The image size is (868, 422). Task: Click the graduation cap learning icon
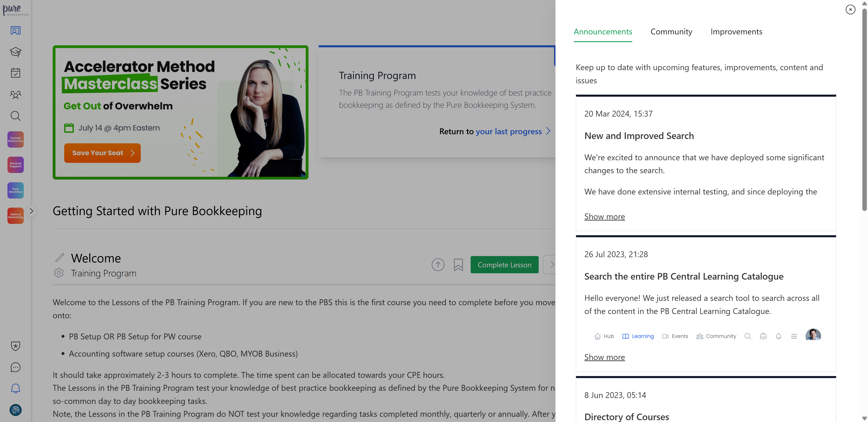[x=16, y=52]
